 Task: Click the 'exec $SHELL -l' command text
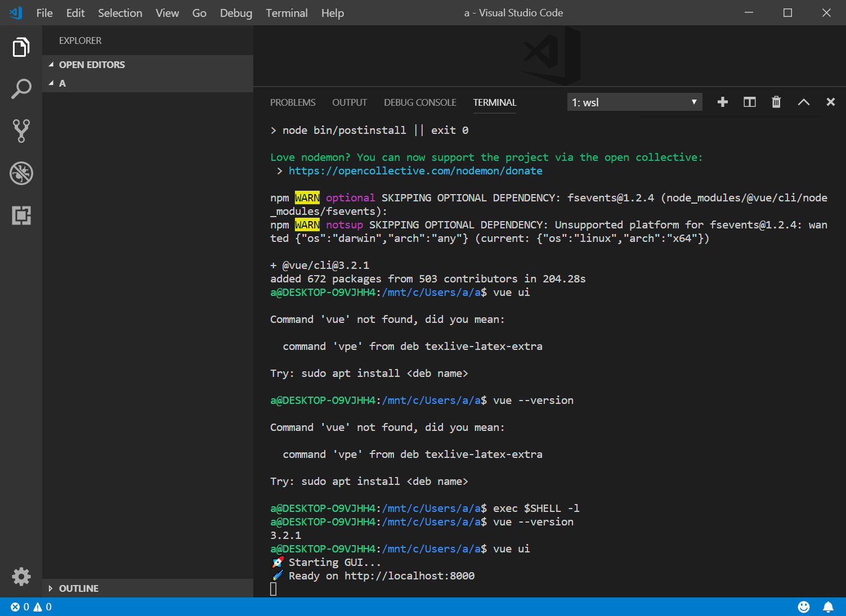[536, 508]
